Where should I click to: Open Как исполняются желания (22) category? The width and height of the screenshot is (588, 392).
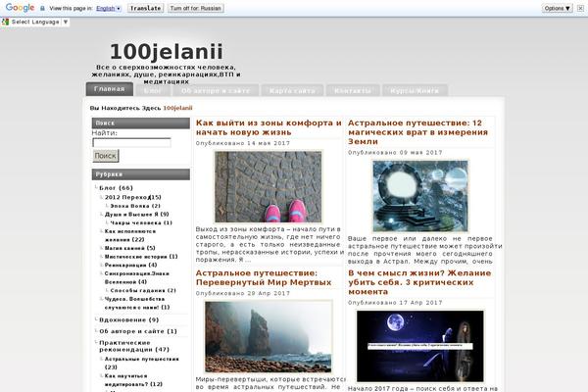pos(129,235)
